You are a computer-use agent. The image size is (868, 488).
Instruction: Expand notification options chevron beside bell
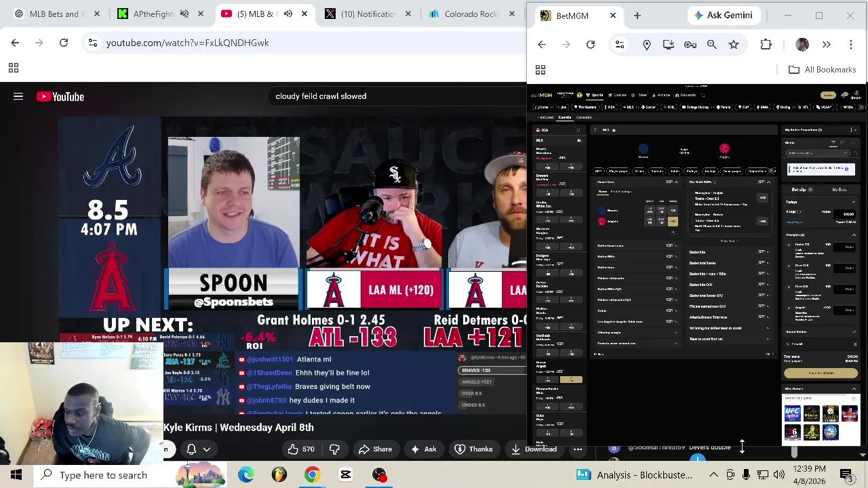pos(207,449)
